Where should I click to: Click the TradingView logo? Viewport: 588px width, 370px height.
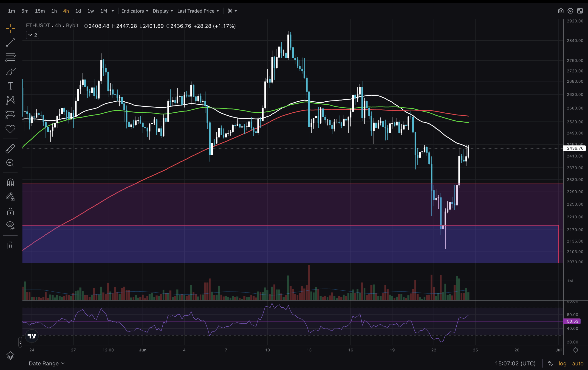point(32,336)
